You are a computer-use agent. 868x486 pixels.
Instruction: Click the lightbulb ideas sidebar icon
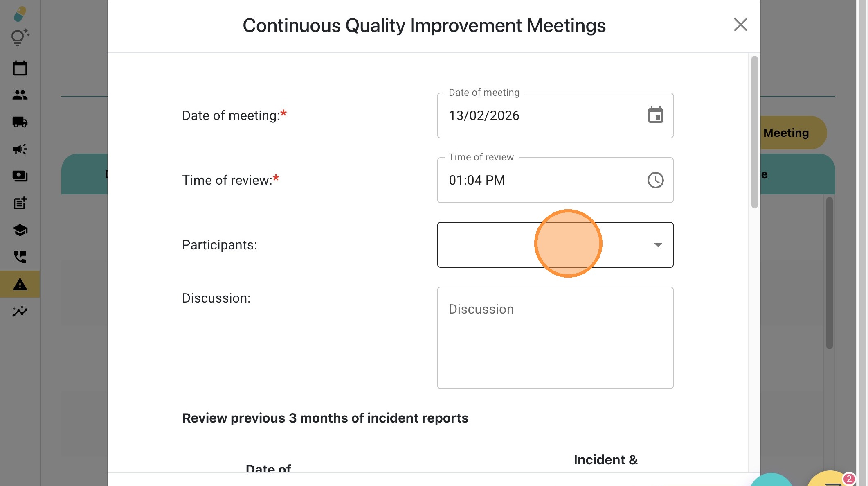(x=20, y=37)
